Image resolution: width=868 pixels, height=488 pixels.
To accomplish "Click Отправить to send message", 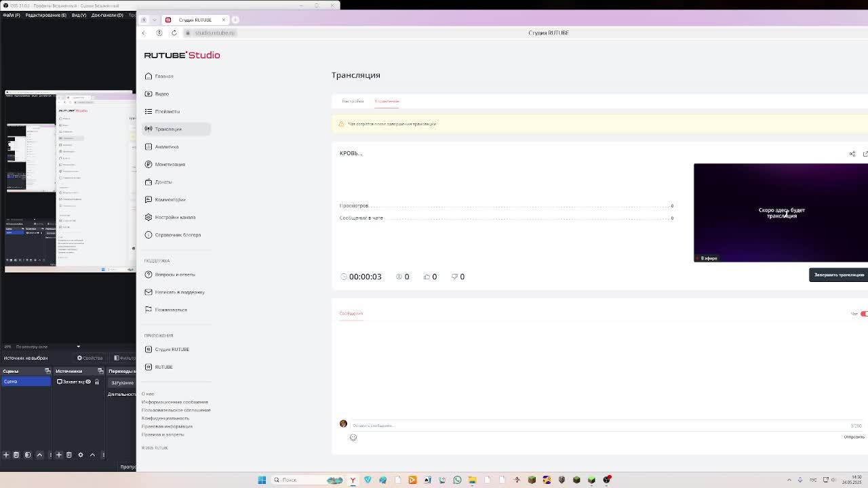I will pyautogui.click(x=854, y=436).
